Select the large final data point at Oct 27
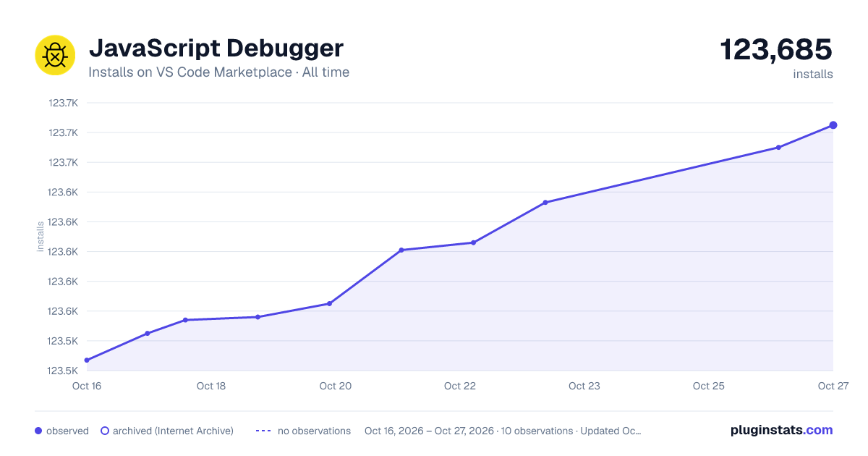868x456 pixels. (x=833, y=125)
